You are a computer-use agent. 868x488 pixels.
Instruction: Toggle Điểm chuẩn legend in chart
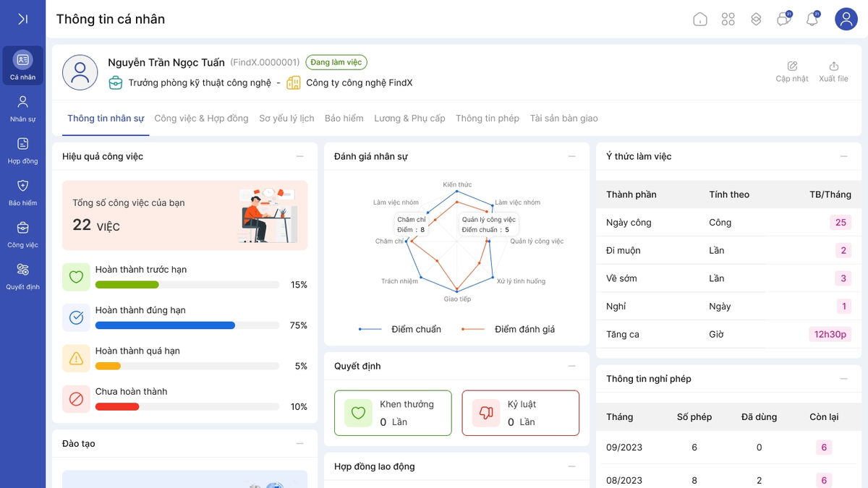tap(400, 330)
